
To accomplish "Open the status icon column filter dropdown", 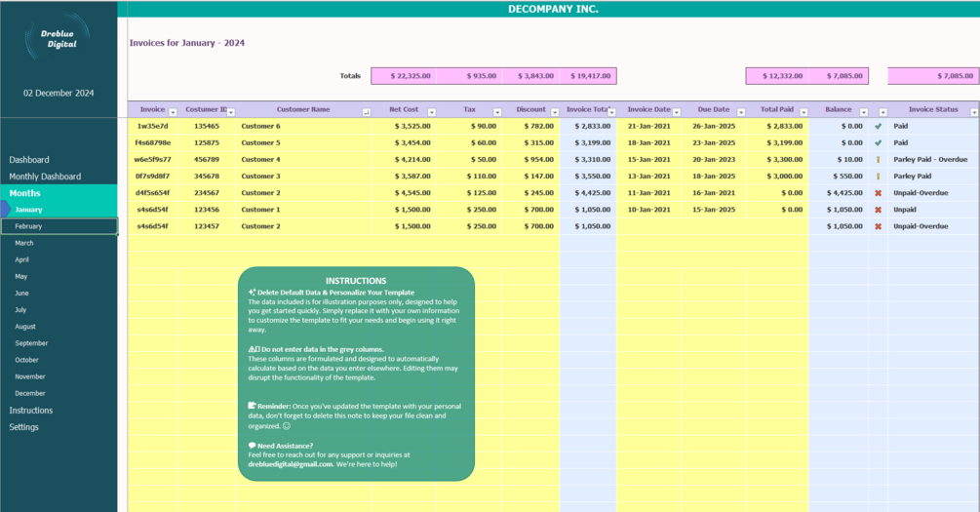I will click(x=883, y=112).
